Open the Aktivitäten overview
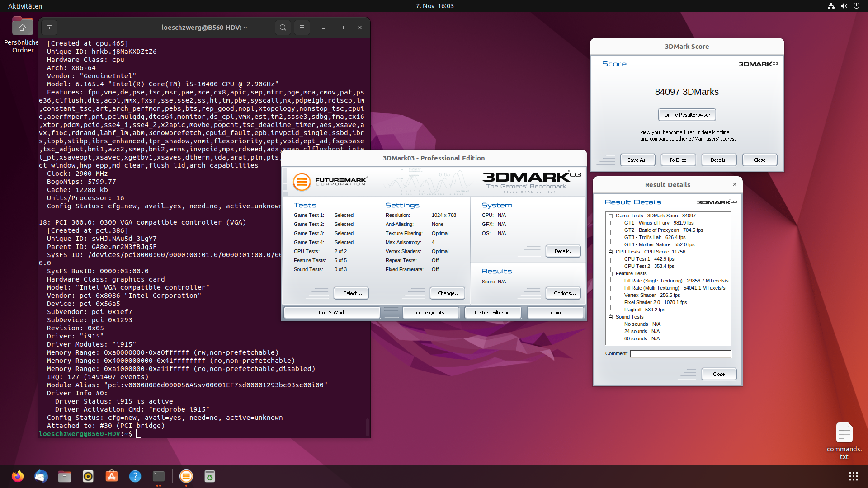Screen dimensions: 868x488 (x=25, y=6)
